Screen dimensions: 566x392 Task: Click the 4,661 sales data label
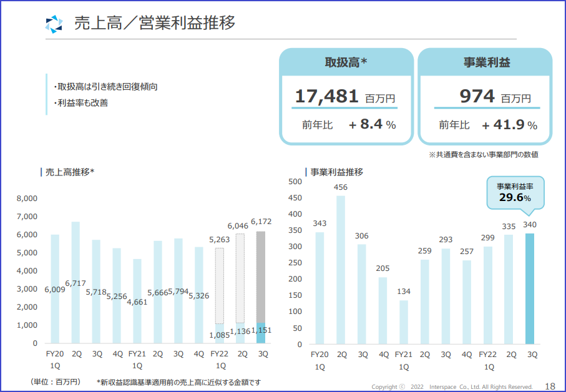coord(137,301)
